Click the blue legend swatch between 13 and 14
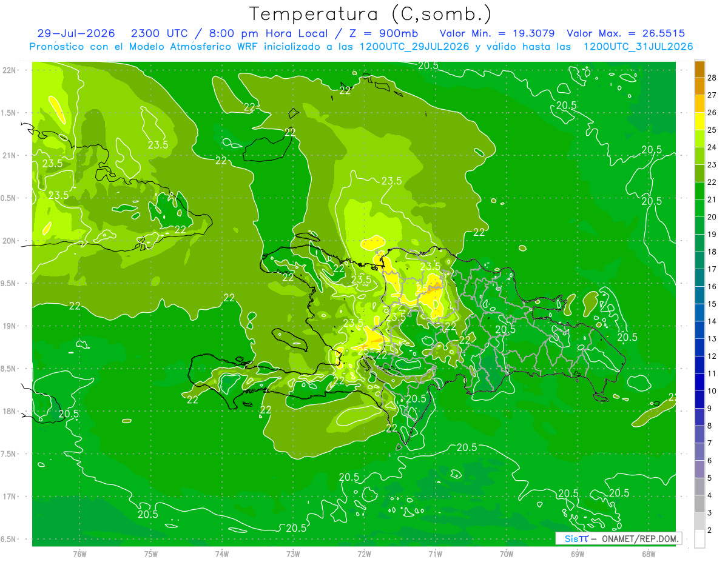Image resolution: width=728 pixels, height=562 pixels. (x=699, y=330)
